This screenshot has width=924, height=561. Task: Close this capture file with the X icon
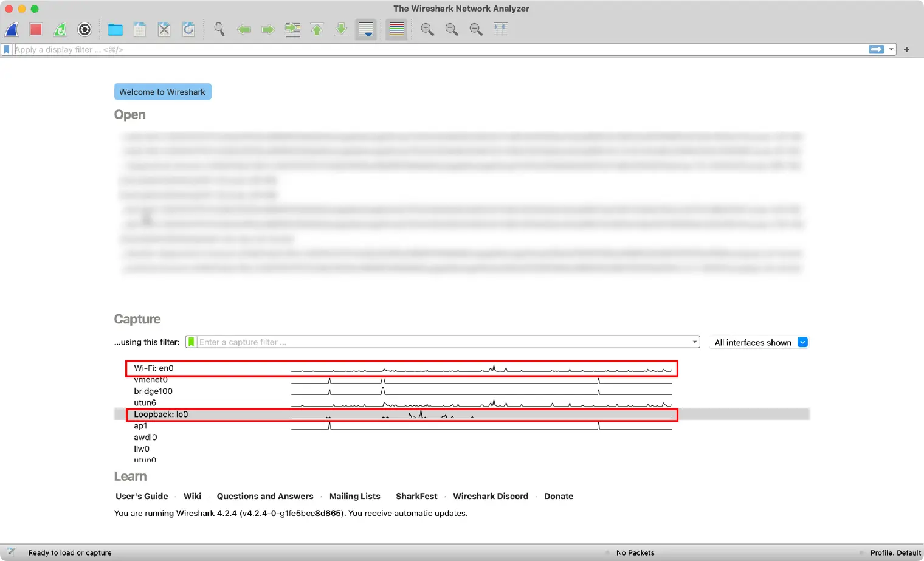point(164,29)
